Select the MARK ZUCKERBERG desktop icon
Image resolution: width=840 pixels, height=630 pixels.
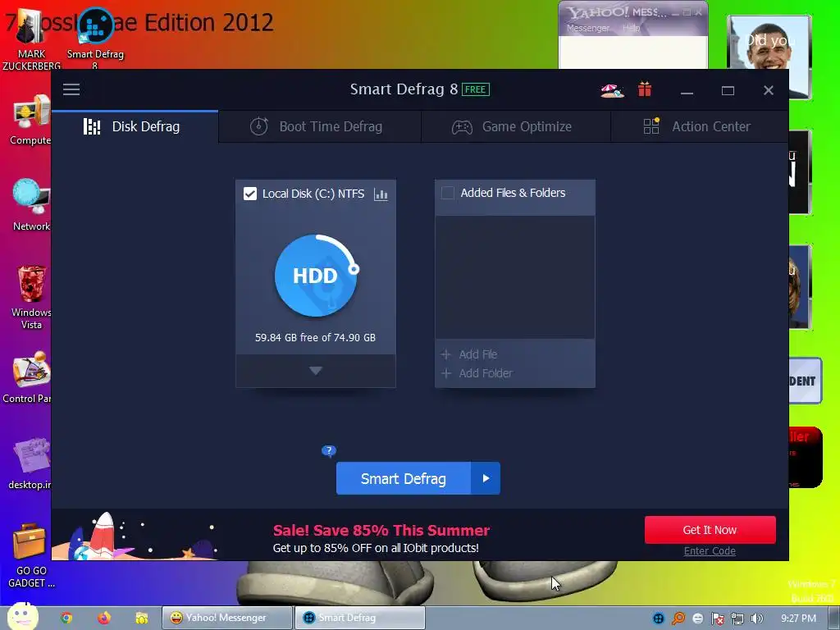(x=31, y=40)
